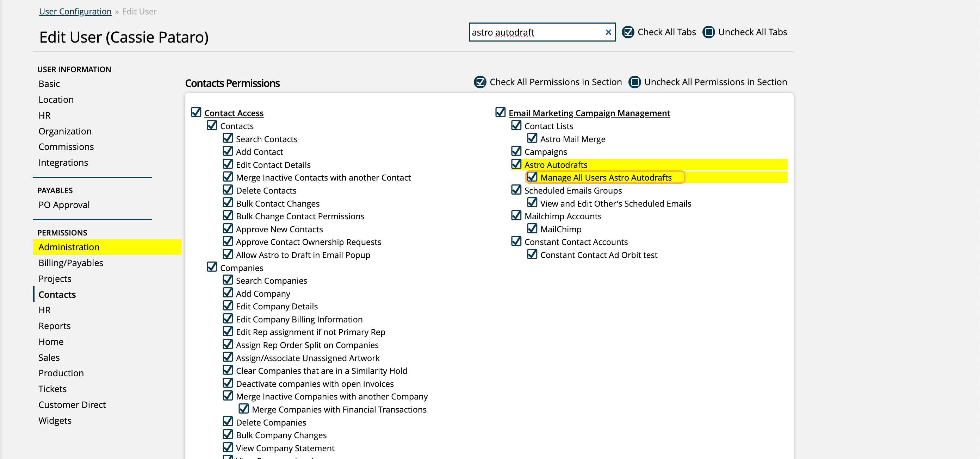
Task: Click Check All Permissions in Section icon
Action: [480, 82]
